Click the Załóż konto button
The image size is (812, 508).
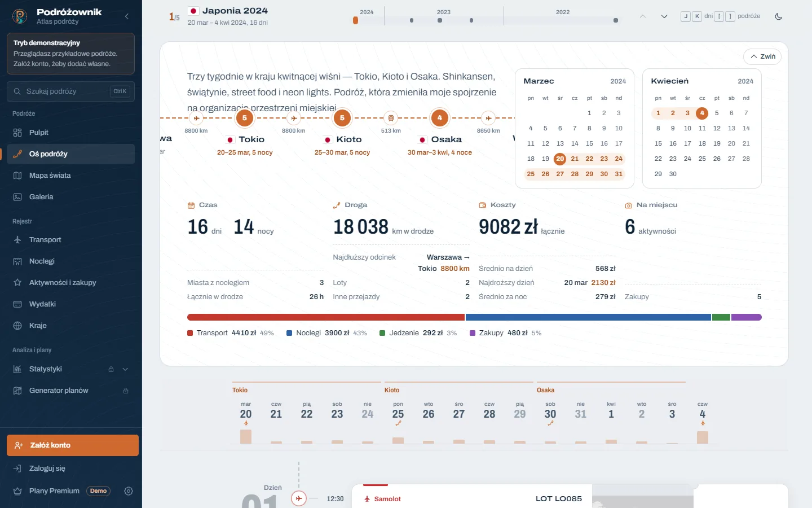pyautogui.click(x=73, y=445)
